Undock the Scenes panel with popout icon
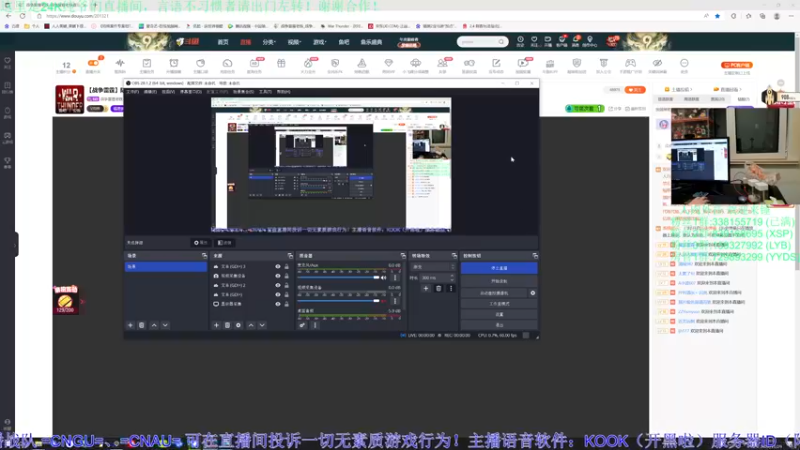Viewport: 800px width, 450px height. [x=204, y=256]
